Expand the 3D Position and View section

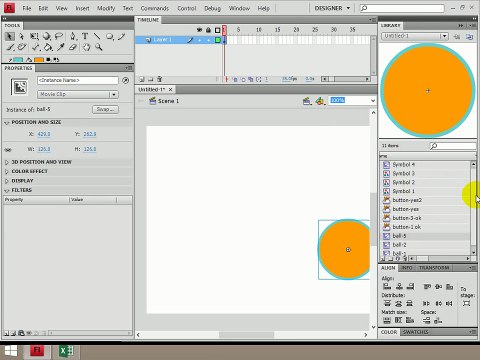coord(7,162)
